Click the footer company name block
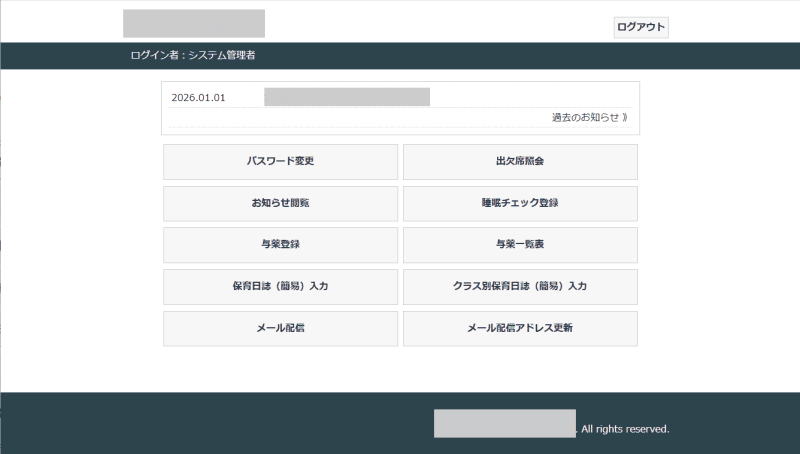This screenshot has height=454, width=800. point(505,423)
